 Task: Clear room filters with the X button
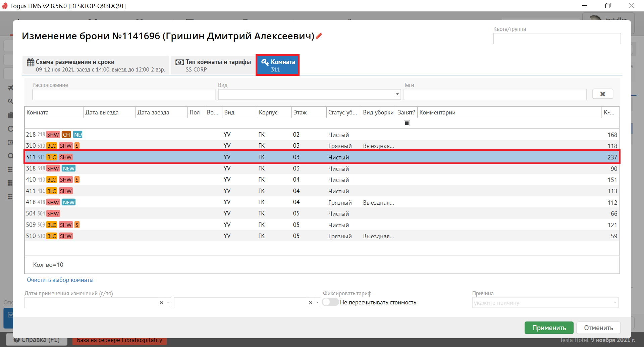pyautogui.click(x=602, y=94)
